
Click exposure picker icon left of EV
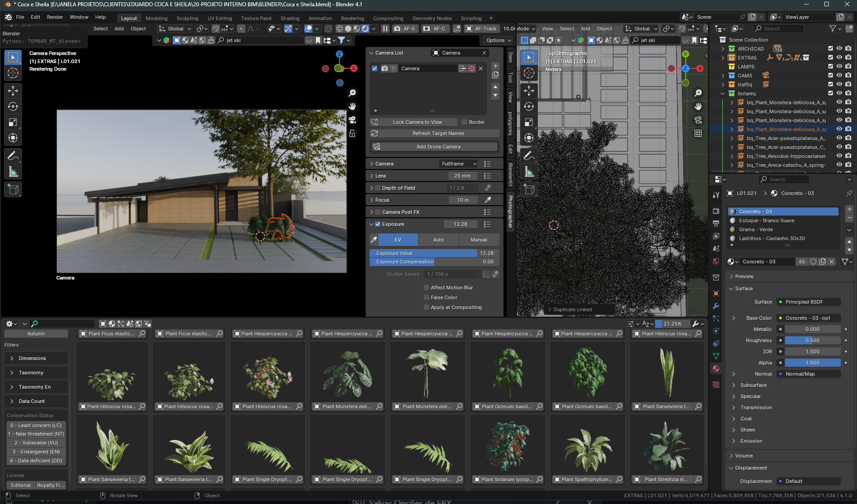click(x=374, y=240)
